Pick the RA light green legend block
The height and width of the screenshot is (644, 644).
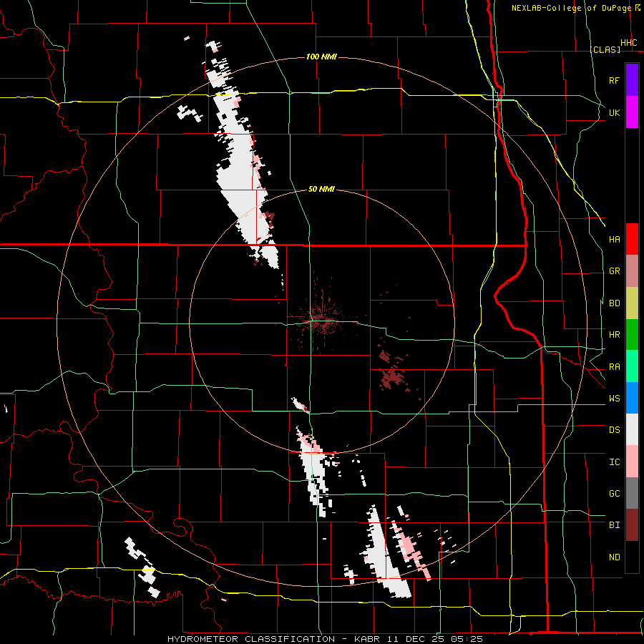tap(632, 366)
